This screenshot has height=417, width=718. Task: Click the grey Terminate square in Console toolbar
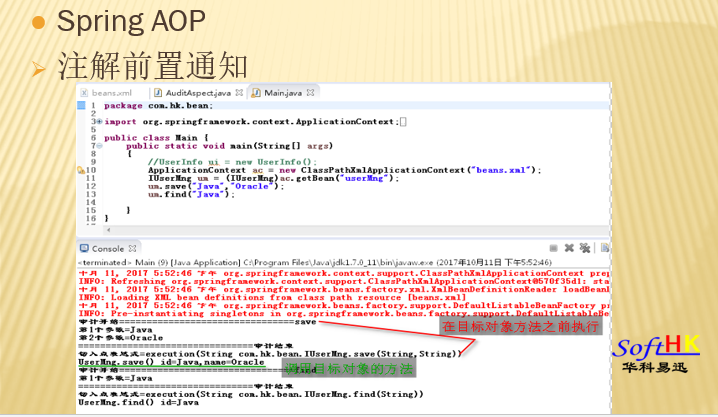554,248
